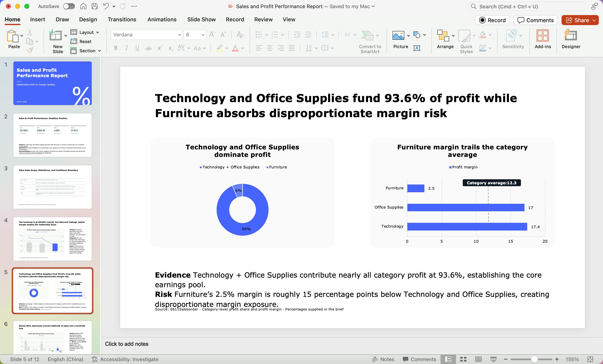Click the center text alignment icon
The height and width of the screenshot is (364, 603).
coord(270,48)
